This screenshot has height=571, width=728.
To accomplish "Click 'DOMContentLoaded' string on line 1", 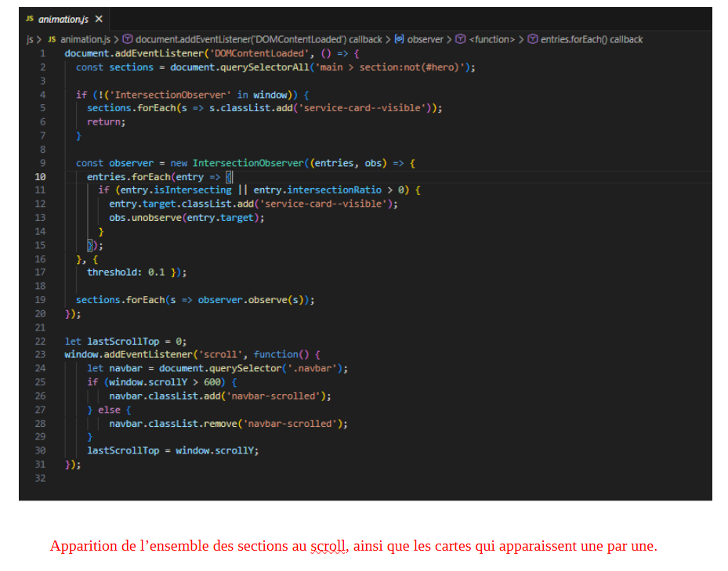I will point(259,53).
